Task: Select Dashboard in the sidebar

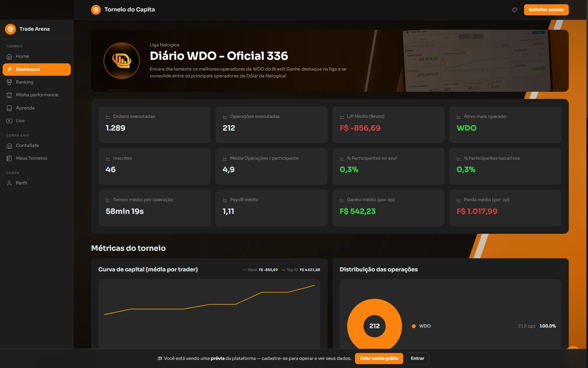Action: [37, 70]
